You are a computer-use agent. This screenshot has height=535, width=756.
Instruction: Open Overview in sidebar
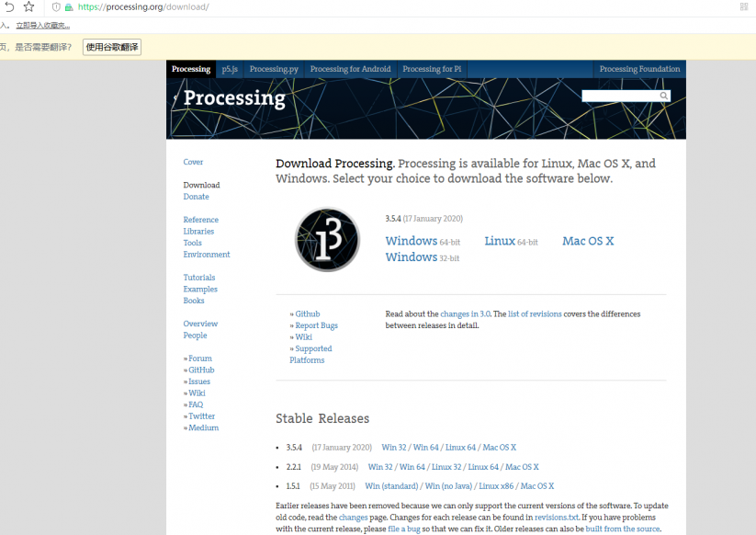pyautogui.click(x=200, y=324)
